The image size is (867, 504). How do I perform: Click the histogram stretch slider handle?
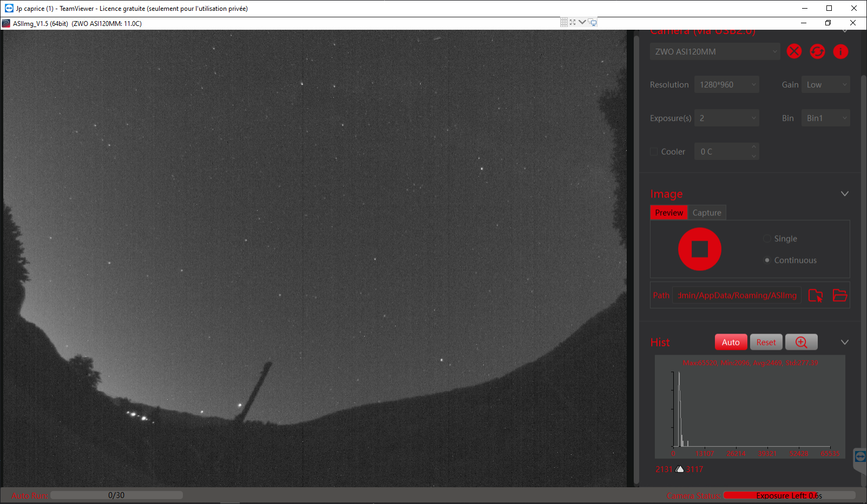pyautogui.click(x=680, y=469)
